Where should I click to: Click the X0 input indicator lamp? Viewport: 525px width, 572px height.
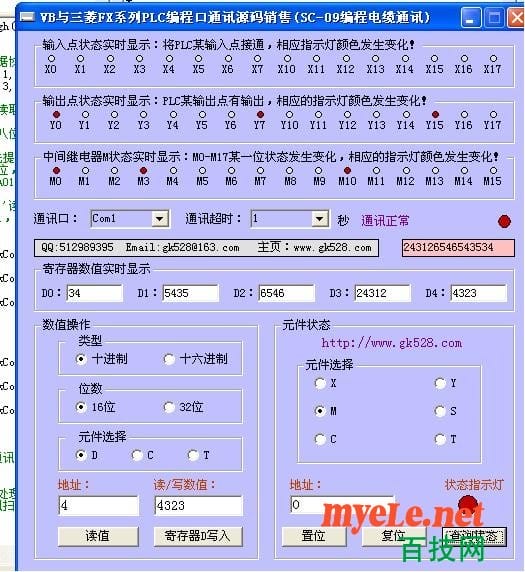coord(51,58)
